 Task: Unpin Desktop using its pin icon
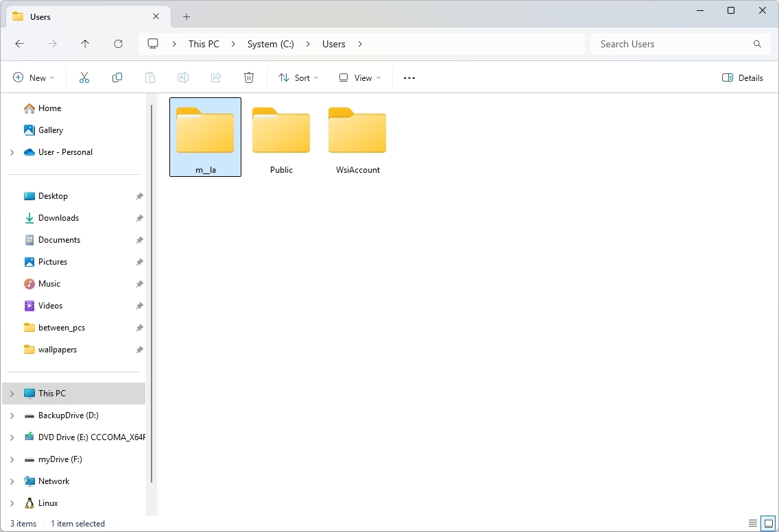pyautogui.click(x=140, y=196)
